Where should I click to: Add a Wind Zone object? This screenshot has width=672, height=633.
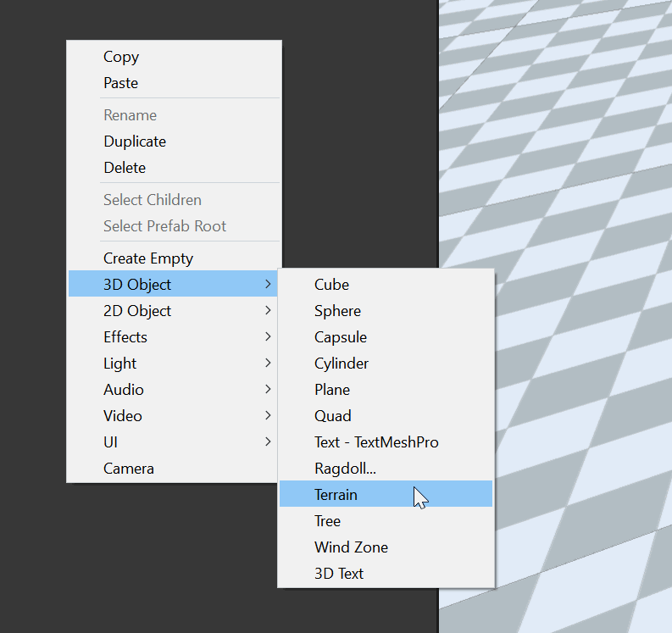(x=351, y=547)
